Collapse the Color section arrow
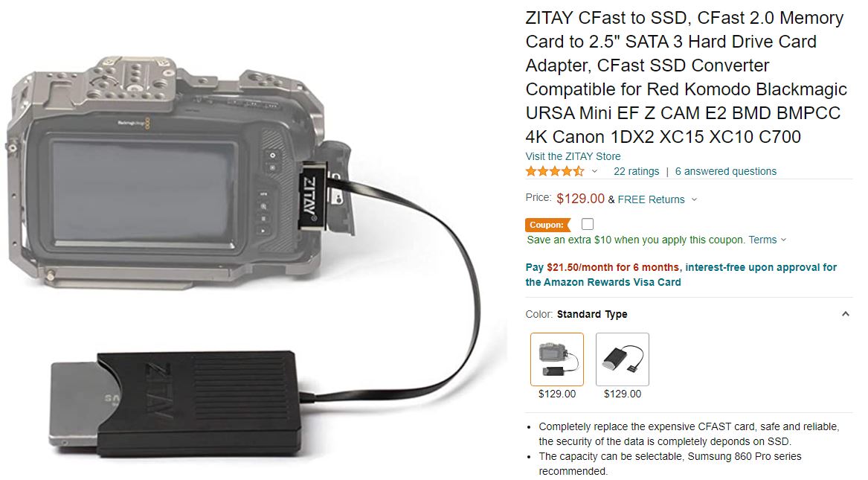This screenshot has width=868, height=480. 845,314
